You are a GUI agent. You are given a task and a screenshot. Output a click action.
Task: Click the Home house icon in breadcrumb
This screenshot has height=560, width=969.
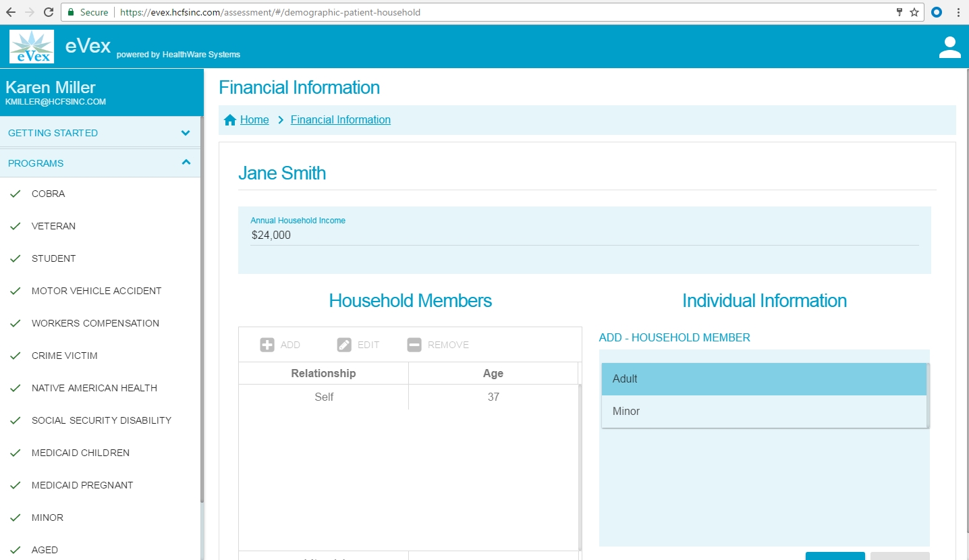(x=230, y=120)
